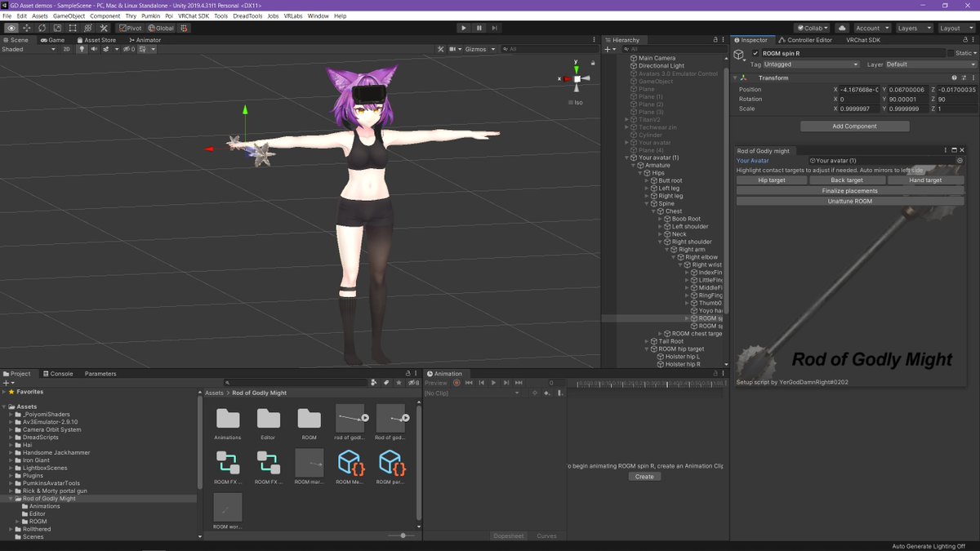Collapse the Transform component foldout
980x551 pixels.
735,78
